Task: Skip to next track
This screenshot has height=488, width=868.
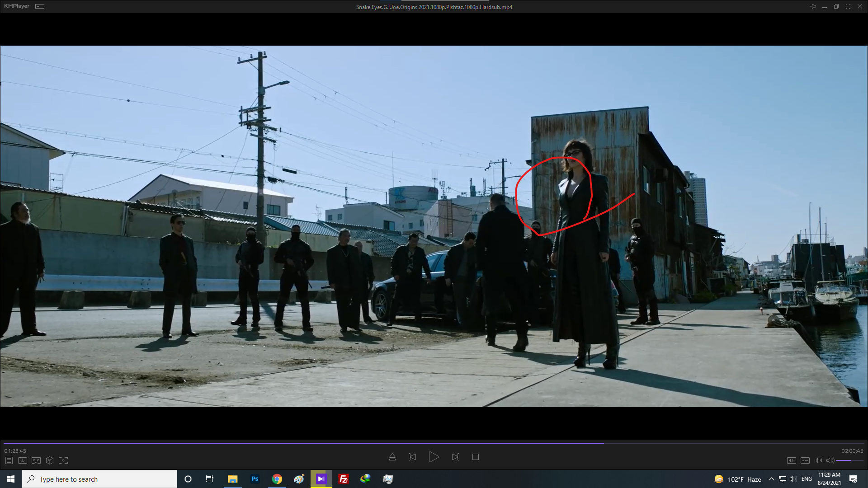Action: [x=455, y=457]
